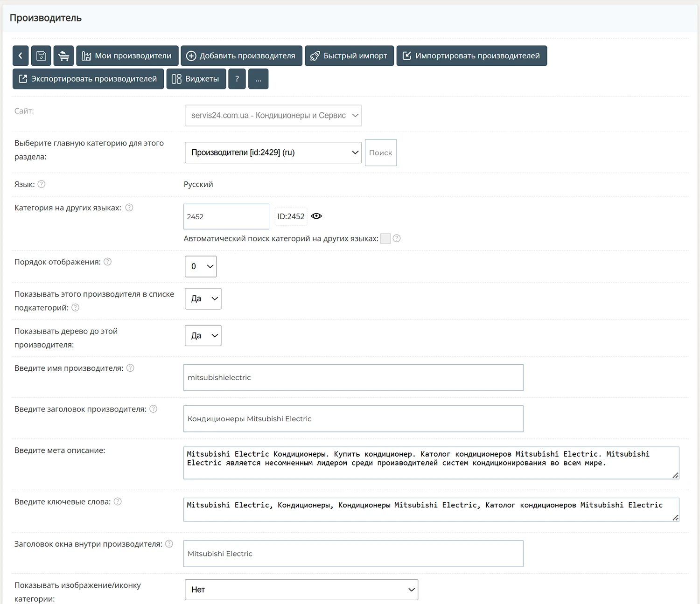This screenshot has width=700, height=604.
Task: Open Показывать дерево dropdown set to Да
Action: [203, 335]
